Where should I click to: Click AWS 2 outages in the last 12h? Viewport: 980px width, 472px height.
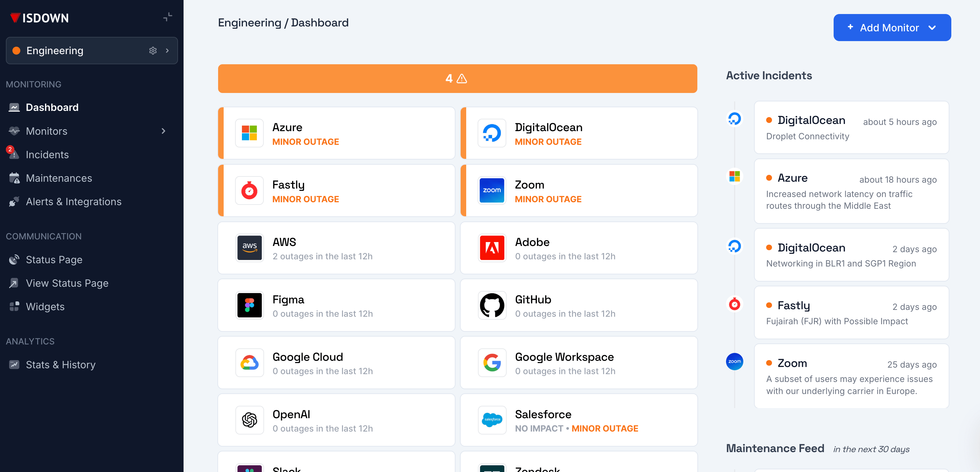(x=322, y=257)
